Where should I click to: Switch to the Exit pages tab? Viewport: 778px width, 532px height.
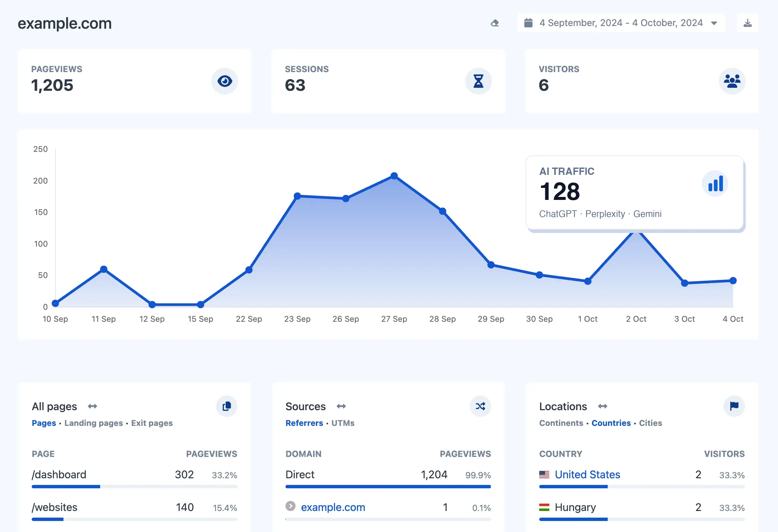coord(152,423)
